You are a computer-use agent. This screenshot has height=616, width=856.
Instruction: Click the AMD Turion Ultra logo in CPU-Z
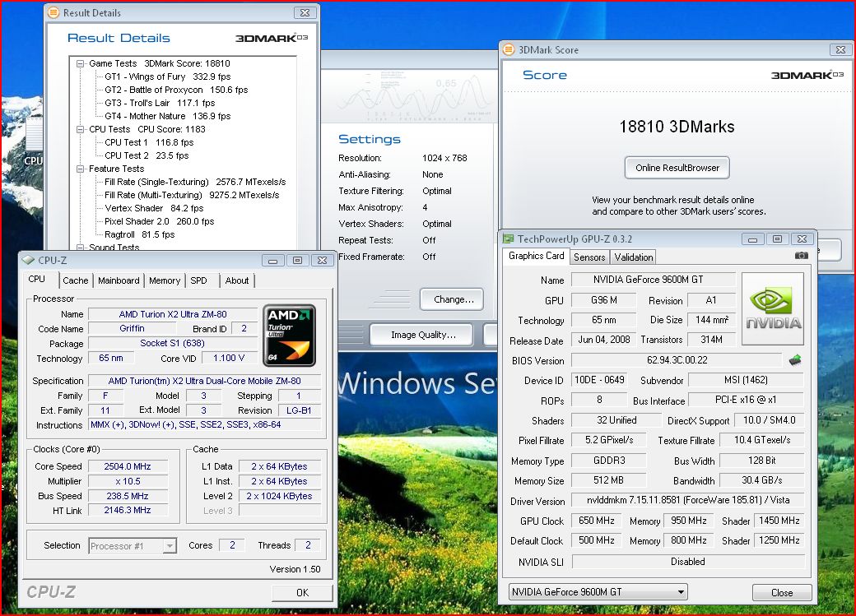(290, 335)
